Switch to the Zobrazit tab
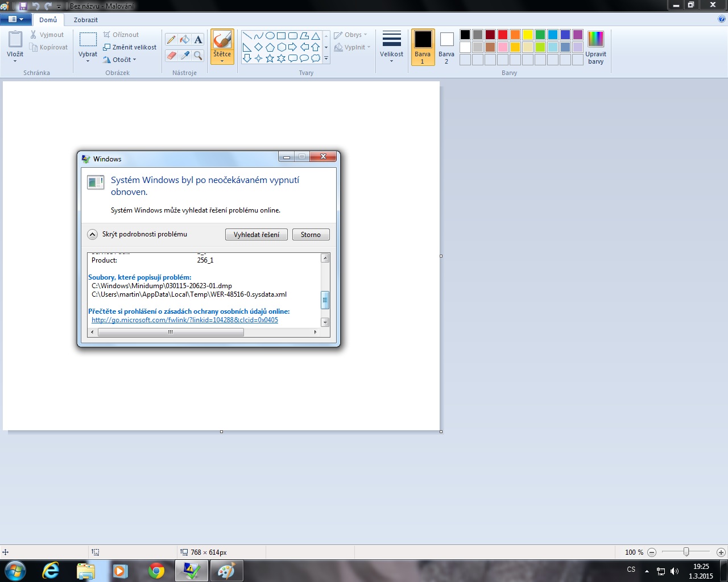The height and width of the screenshot is (582, 728). (86, 20)
